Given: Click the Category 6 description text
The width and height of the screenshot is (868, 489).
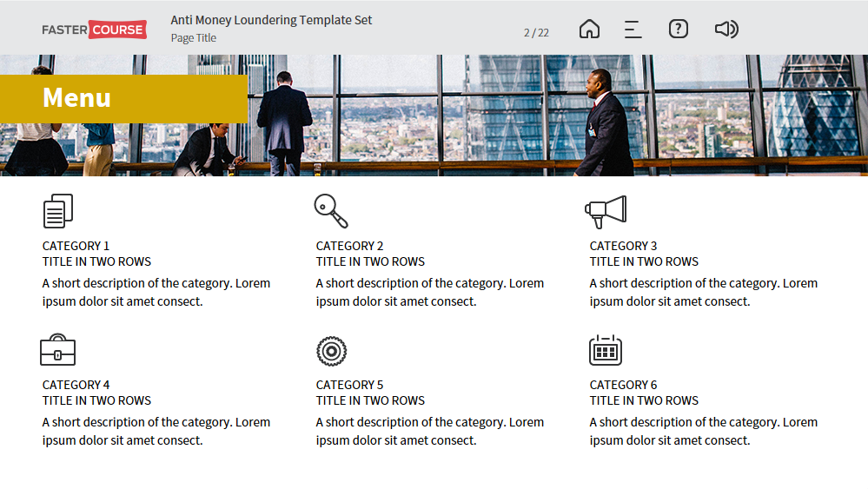Looking at the screenshot, I should 703,431.
